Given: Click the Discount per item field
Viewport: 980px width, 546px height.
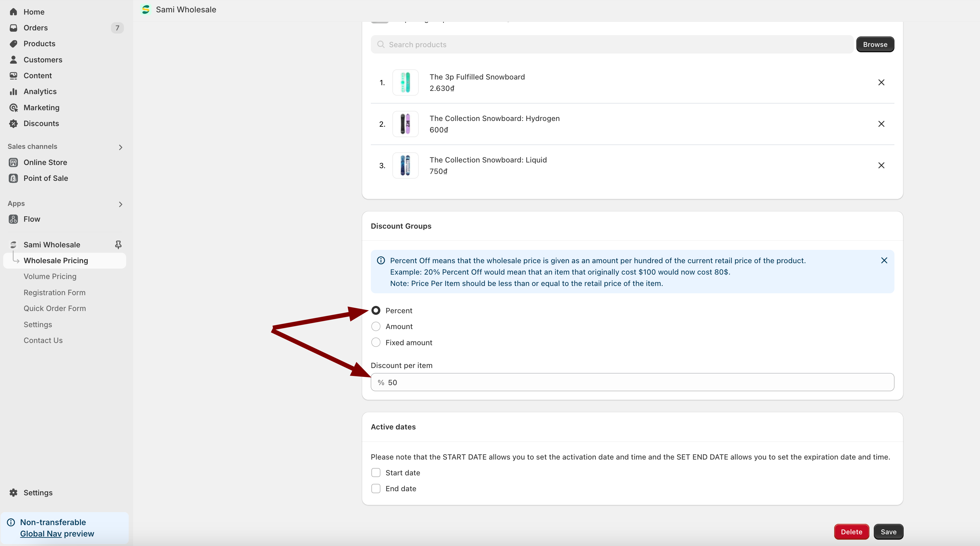Looking at the screenshot, I should (x=632, y=382).
